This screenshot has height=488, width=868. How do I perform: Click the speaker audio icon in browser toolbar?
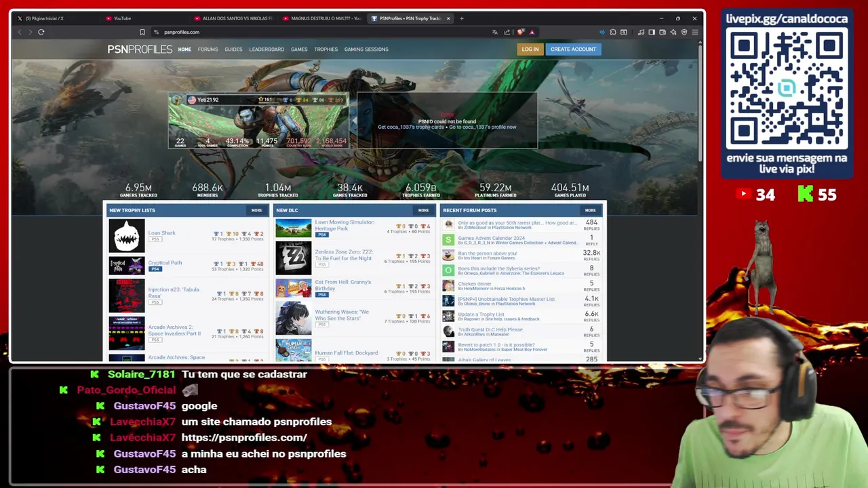(x=601, y=32)
